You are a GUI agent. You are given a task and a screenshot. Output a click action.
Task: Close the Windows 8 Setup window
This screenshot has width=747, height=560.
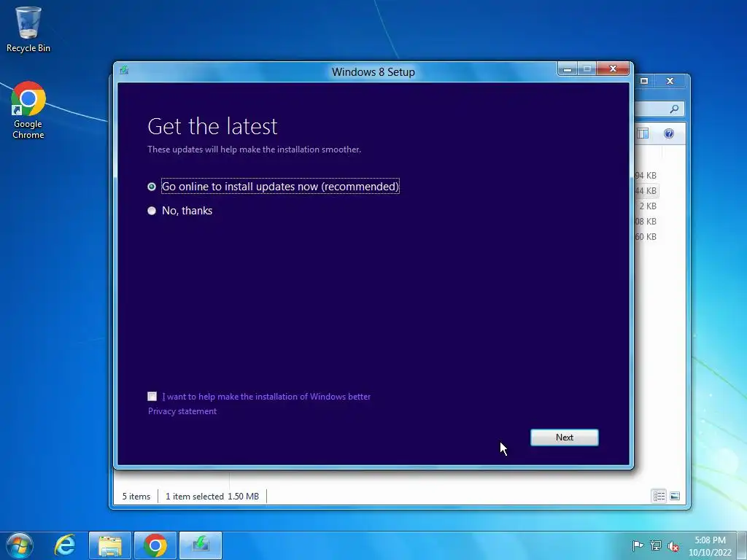coord(613,69)
